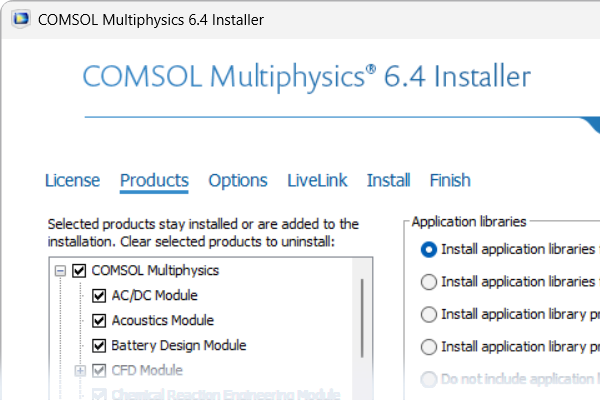This screenshot has height=400, width=600.
Task: Select the Finish tab
Action: coord(450,181)
